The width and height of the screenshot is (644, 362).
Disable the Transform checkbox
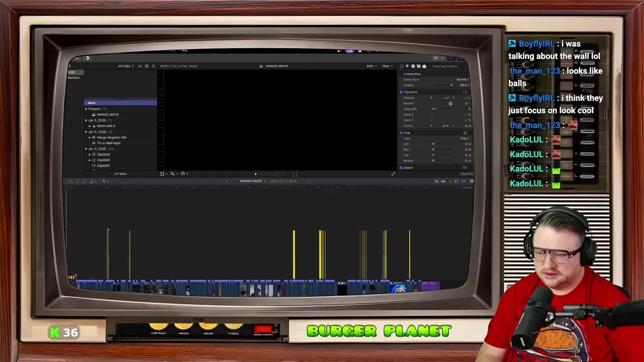(x=401, y=92)
